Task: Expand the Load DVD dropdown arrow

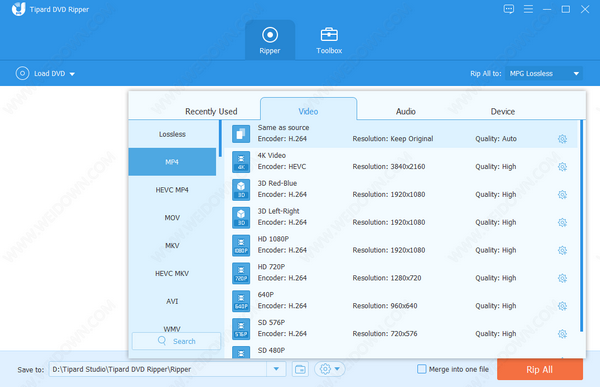Action: [x=72, y=74]
